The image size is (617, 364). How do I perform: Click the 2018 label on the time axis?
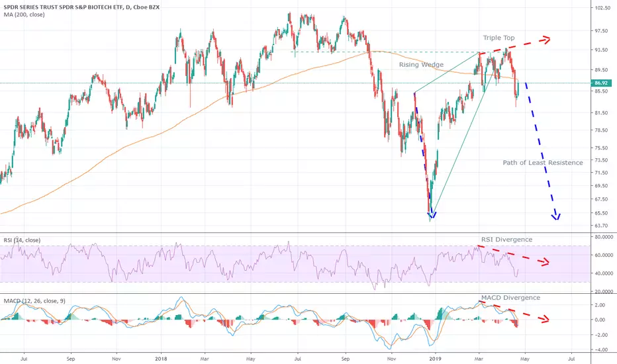(x=161, y=359)
